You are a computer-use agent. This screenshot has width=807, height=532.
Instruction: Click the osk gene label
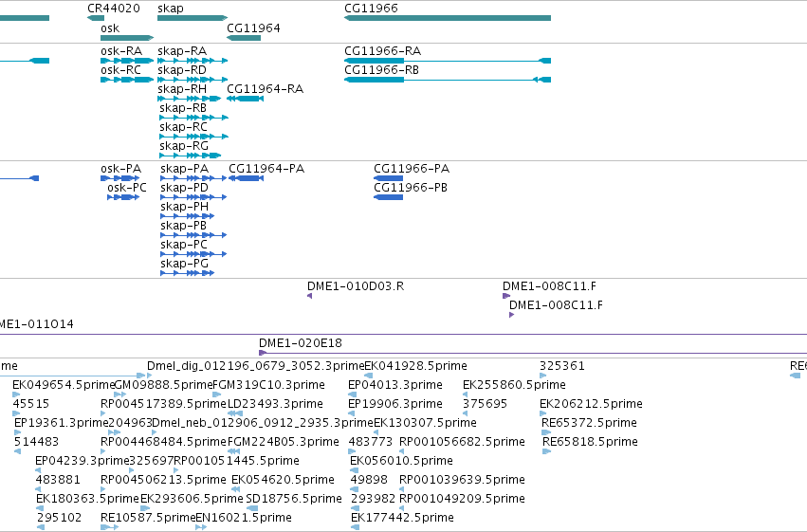pos(110,28)
